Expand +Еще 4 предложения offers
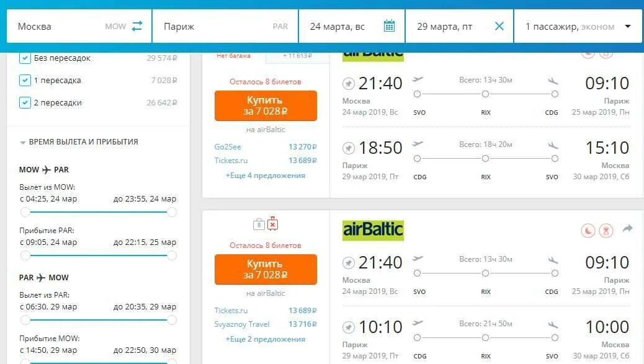 (266, 175)
